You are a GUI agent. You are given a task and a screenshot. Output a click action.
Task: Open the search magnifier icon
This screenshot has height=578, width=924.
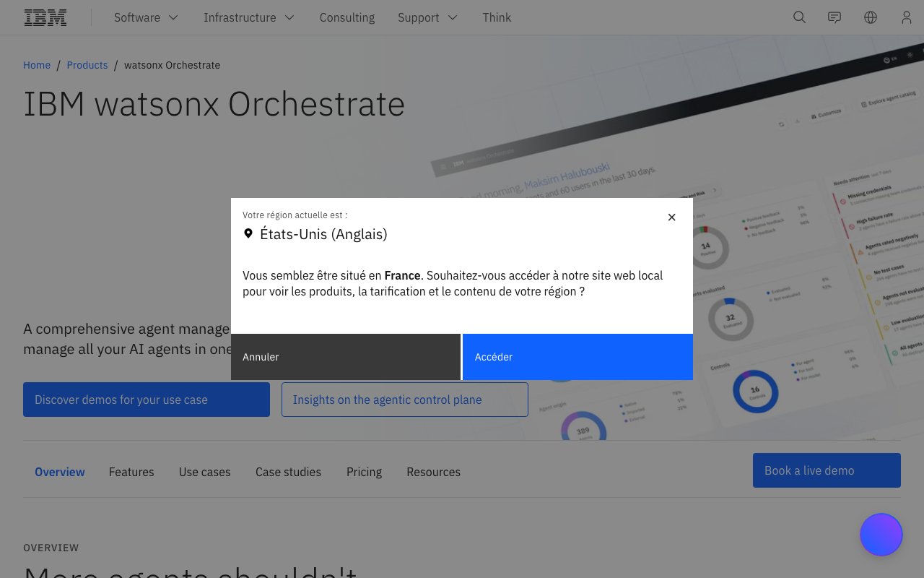pos(799,17)
